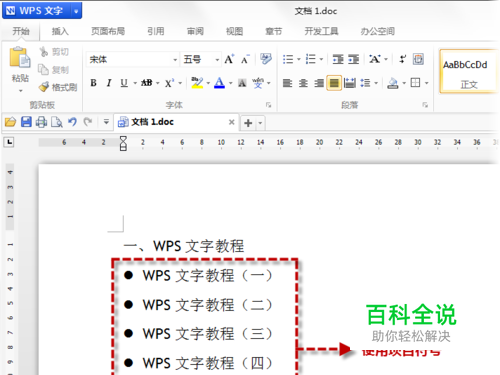Toggle italic formatting
The height and width of the screenshot is (375, 500).
[109, 83]
